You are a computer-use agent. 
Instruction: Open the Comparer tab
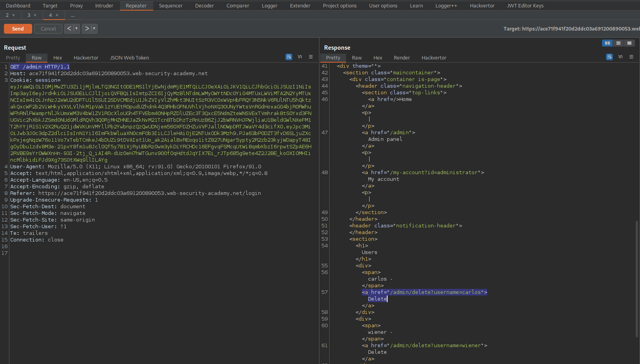[238, 5]
